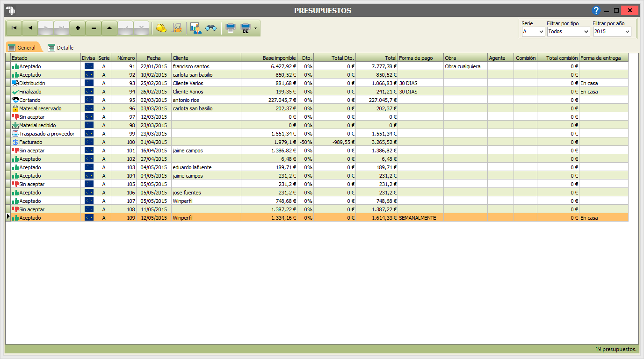Sort by the Forma de pago column header

[420, 58]
